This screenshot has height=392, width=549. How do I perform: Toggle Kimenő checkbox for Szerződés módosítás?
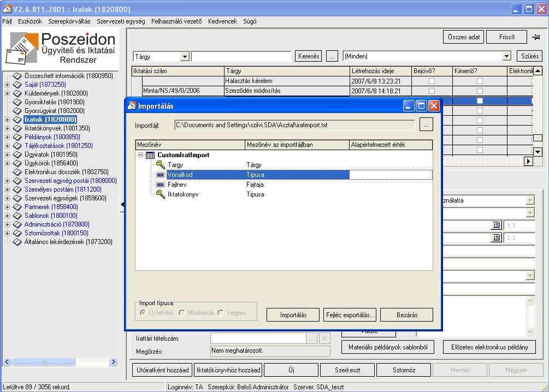(480, 91)
